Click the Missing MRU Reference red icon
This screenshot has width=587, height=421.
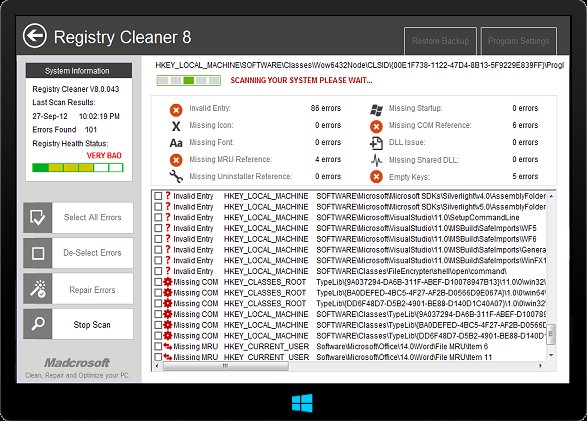pos(176,160)
